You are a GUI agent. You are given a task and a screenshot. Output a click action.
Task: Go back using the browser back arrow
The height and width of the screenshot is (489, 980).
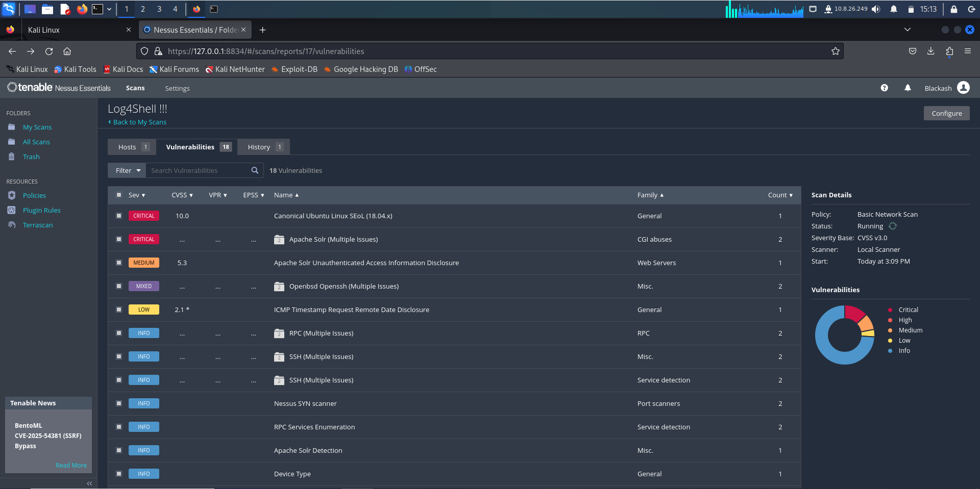(12, 51)
